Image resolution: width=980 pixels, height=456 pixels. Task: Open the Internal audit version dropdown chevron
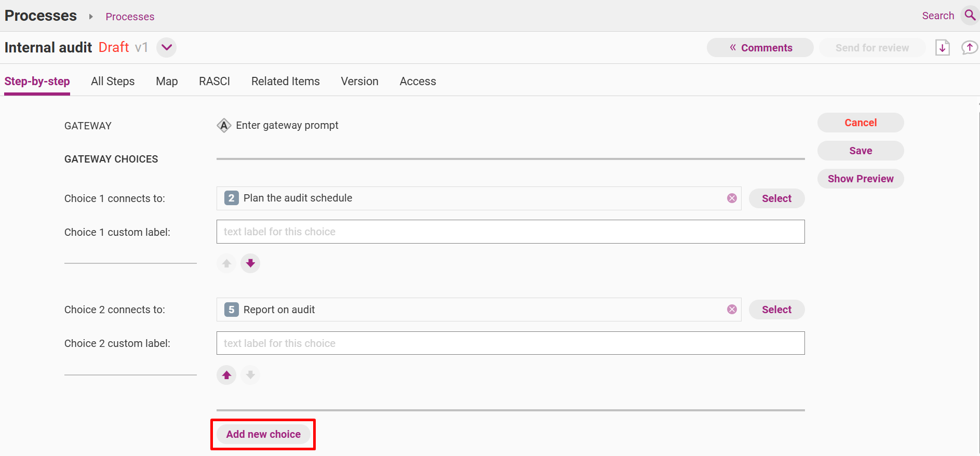pyautogui.click(x=166, y=47)
